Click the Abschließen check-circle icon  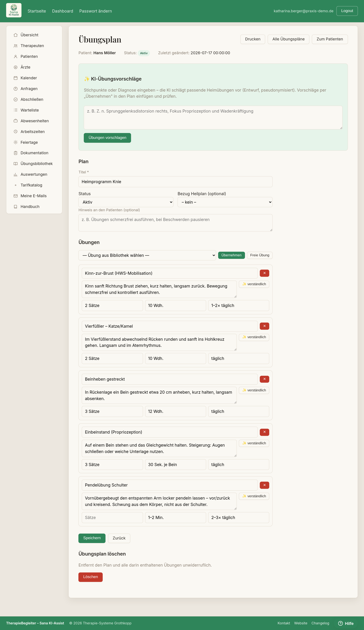click(x=15, y=100)
